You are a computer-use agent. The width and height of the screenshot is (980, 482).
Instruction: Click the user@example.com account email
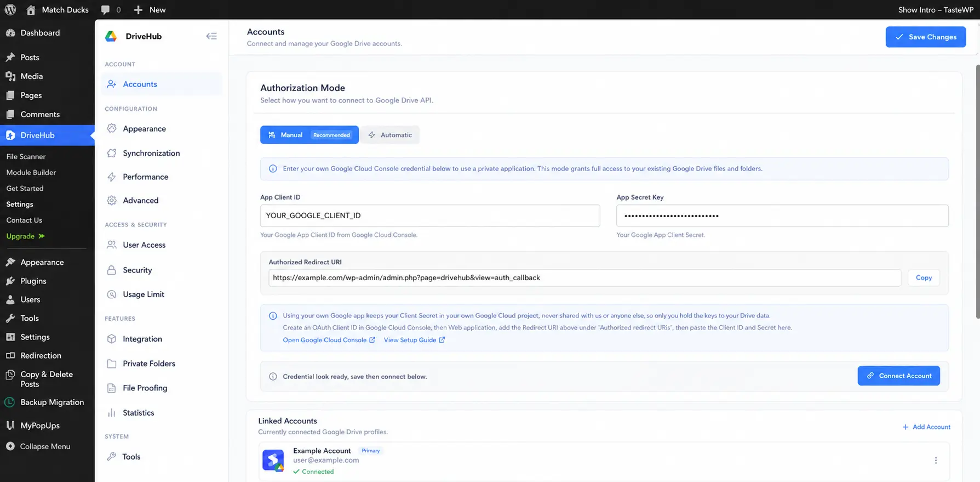(x=326, y=461)
